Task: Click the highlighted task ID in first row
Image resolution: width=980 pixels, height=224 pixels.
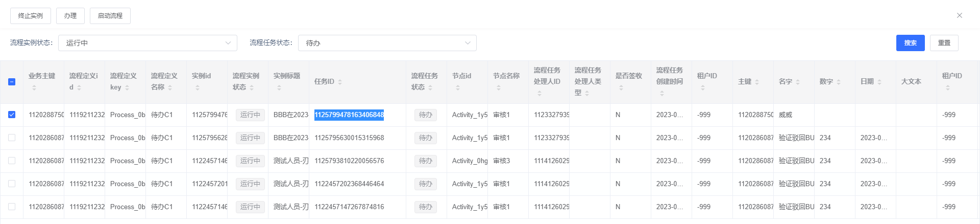Action: (349, 115)
